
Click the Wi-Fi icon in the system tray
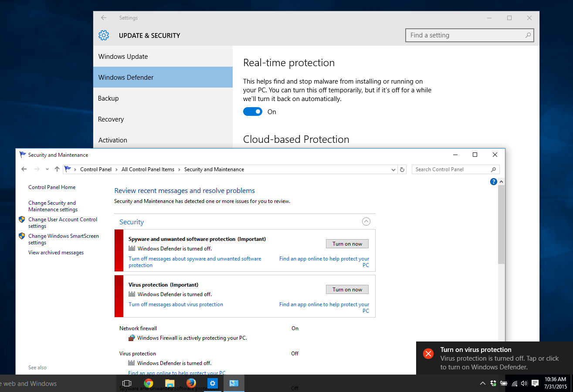pyautogui.click(x=514, y=383)
